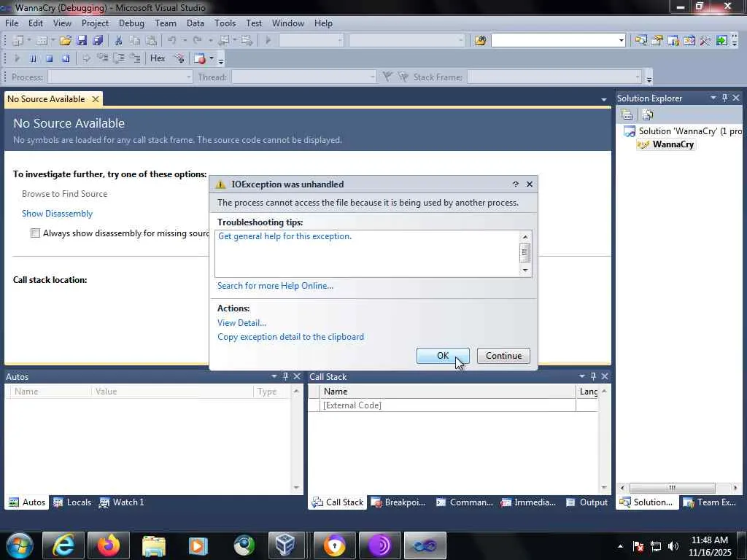Click Solution Explorer horizontal scrollbar thumb
747x560 pixels.
click(672, 488)
